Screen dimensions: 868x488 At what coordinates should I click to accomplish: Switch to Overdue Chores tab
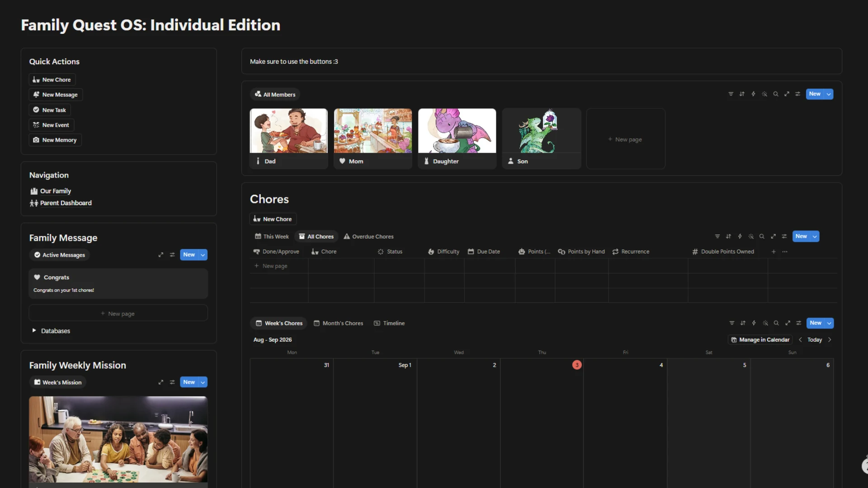(368, 236)
